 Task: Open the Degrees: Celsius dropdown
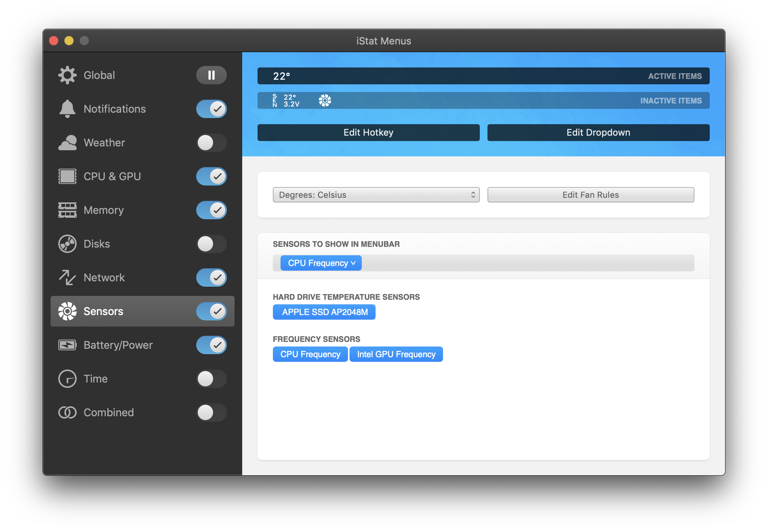point(376,195)
